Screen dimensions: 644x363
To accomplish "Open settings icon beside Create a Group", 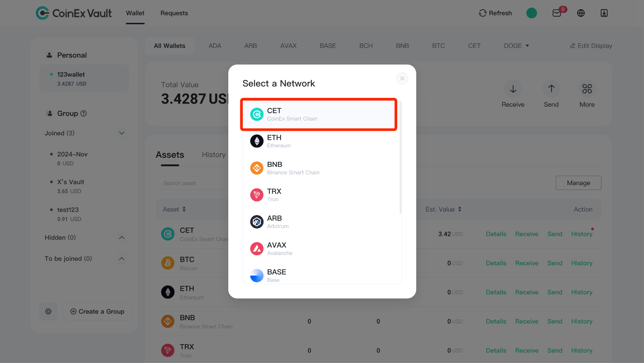I will pos(48,311).
